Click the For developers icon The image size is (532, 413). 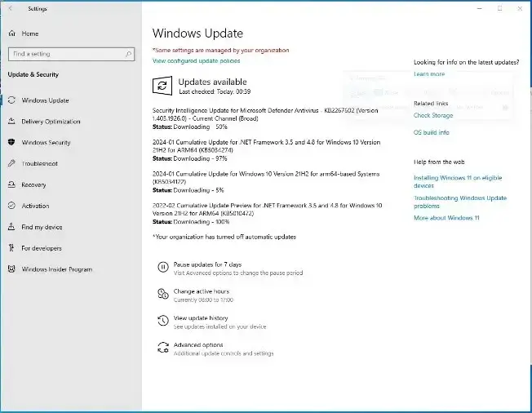[11, 248]
